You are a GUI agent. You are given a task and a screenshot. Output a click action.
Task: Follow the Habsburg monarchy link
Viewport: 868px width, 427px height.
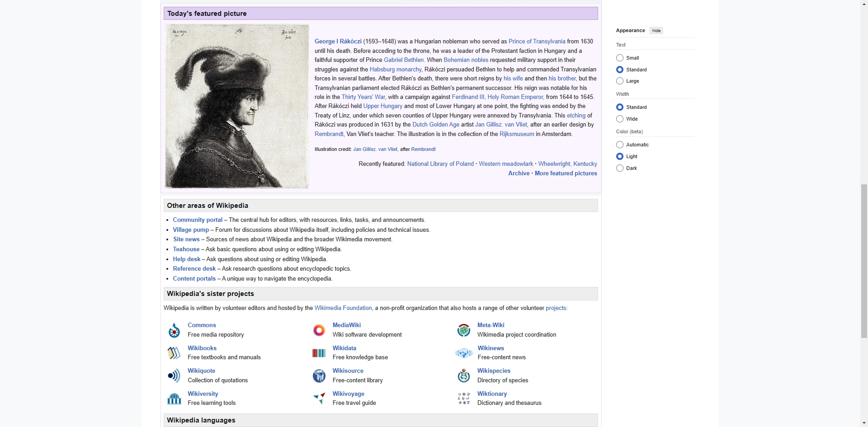396,69
